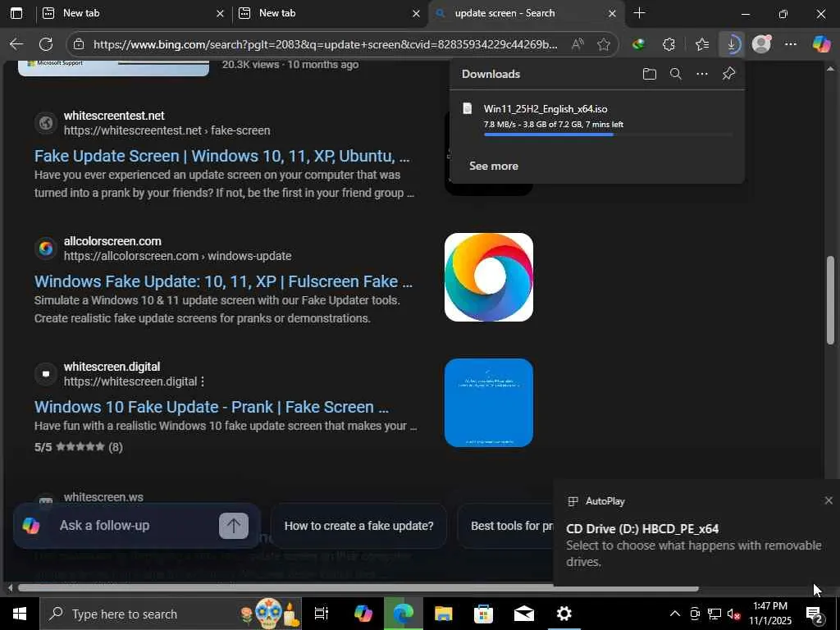Open Read aloud icon in address bar
This screenshot has width=840, height=630.
click(577, 44)
